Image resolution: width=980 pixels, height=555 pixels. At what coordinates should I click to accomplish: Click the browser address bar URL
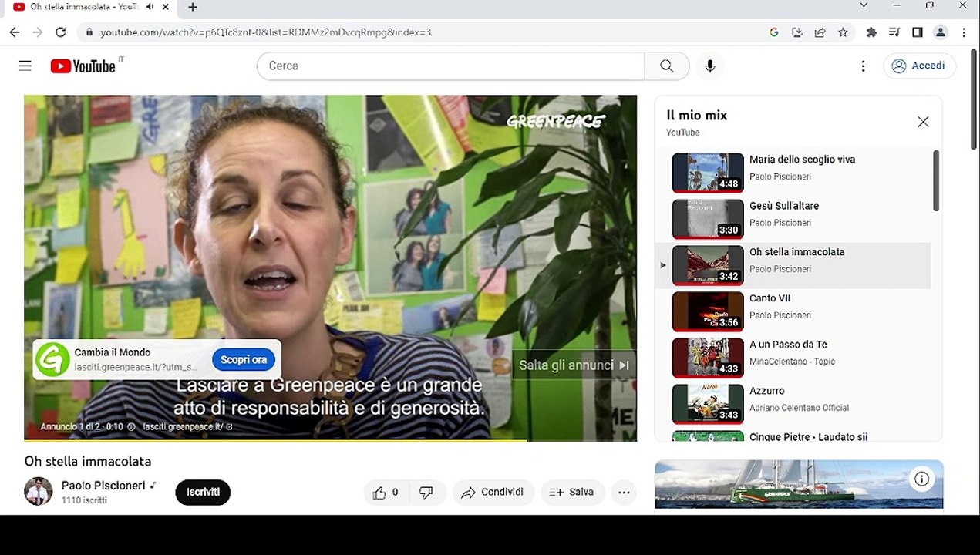265,32
